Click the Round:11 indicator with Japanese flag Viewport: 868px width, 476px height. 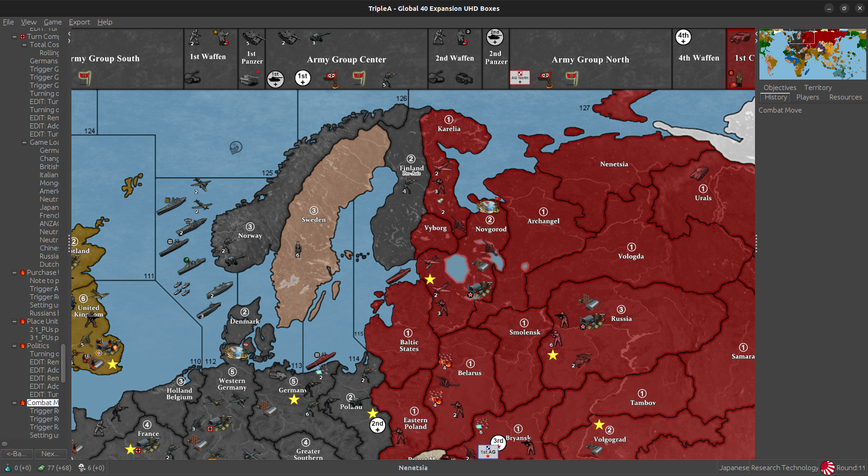pos(844,468)
